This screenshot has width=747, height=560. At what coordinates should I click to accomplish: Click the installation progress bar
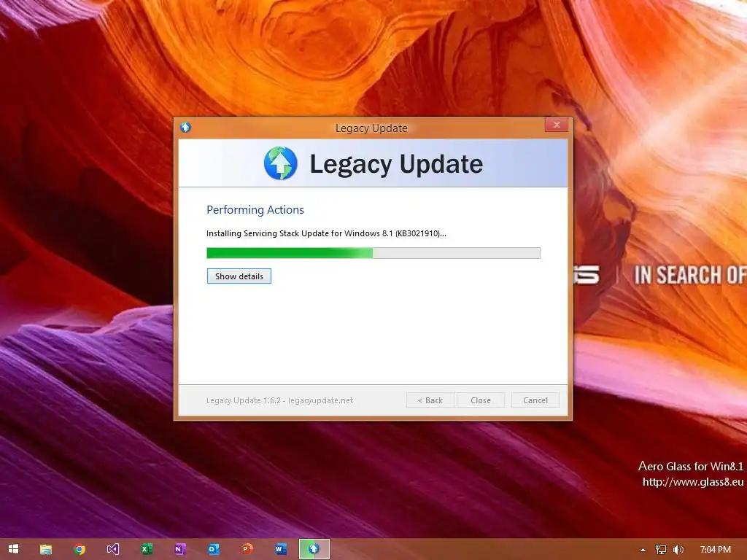(373, 253)
